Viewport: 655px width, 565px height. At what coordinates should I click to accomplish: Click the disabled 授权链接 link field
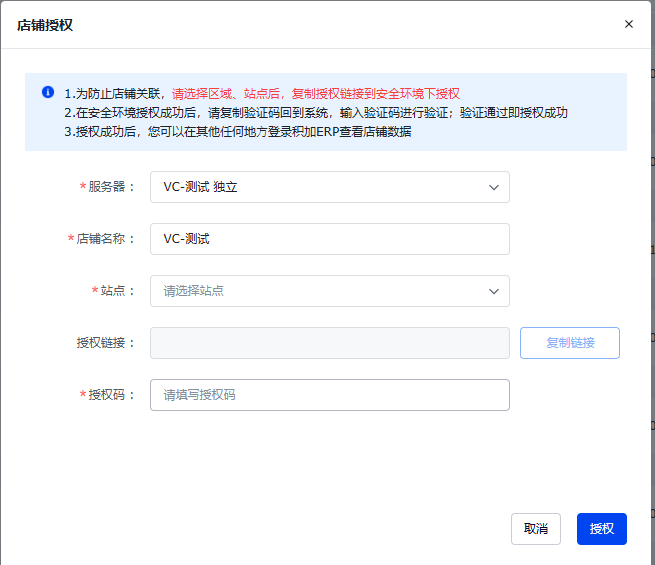pos(329,343)
